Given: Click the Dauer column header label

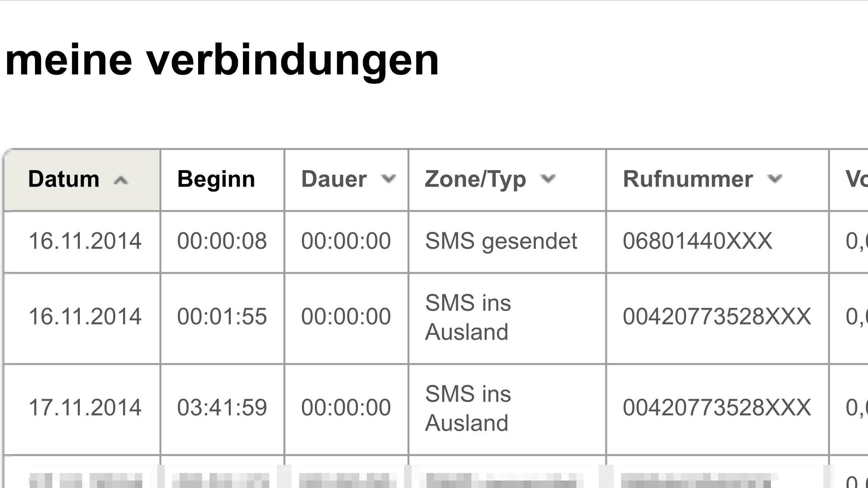Looking at the screenshot, I should click(x=334, y=179).
